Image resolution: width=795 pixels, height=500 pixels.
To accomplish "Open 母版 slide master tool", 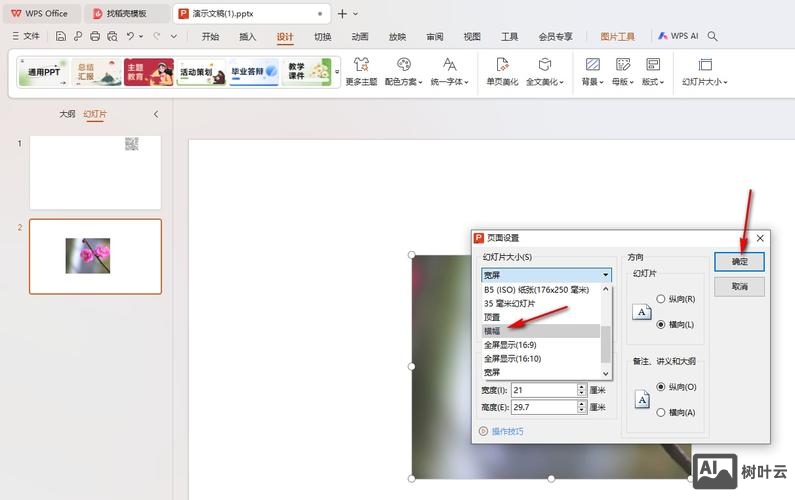I will 623,72.
